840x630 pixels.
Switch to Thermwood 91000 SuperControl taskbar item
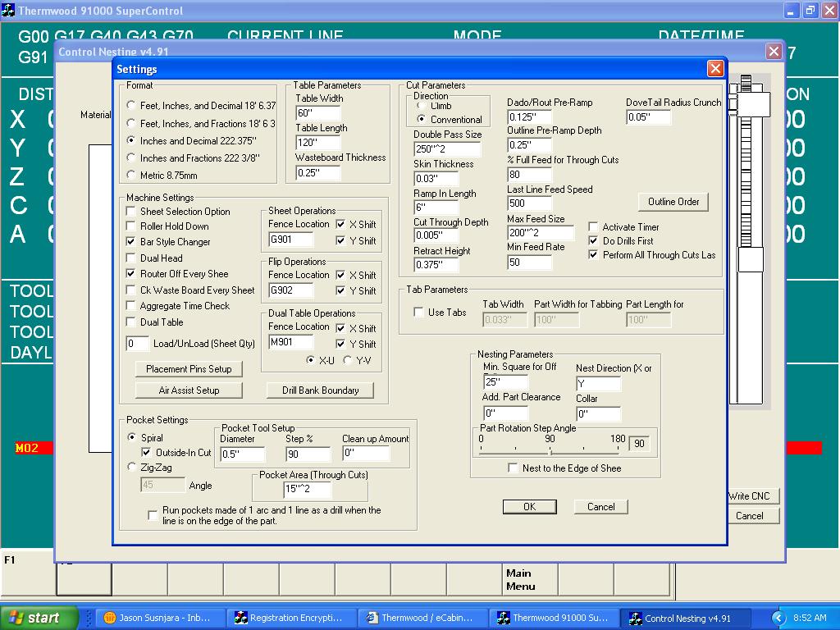(552, 618)
